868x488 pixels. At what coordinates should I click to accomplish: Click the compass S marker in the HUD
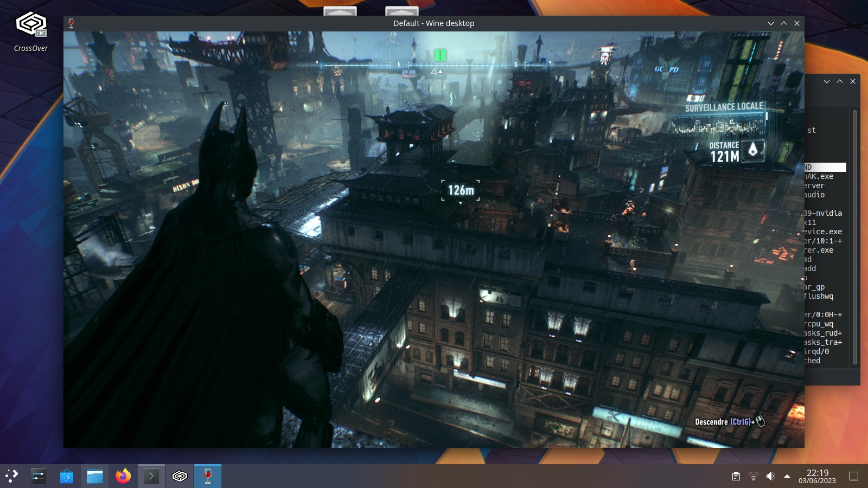pyautogui.click(x=515, y=65)
